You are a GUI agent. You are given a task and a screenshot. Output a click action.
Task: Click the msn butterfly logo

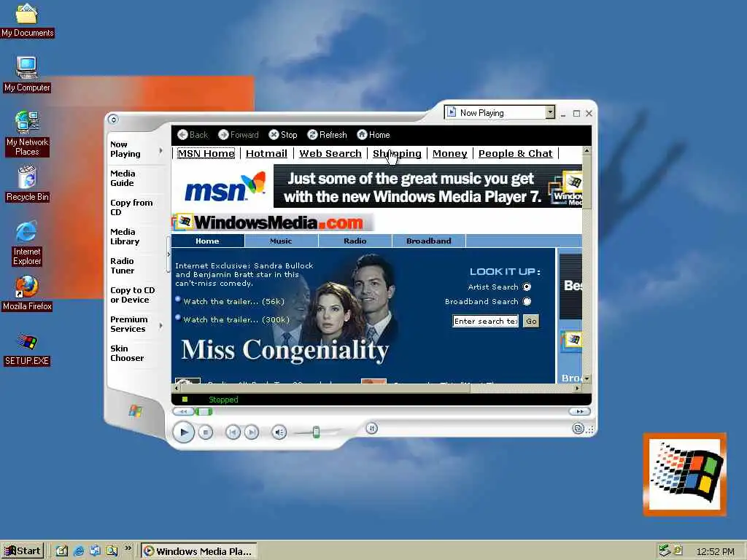click(225, 187)
